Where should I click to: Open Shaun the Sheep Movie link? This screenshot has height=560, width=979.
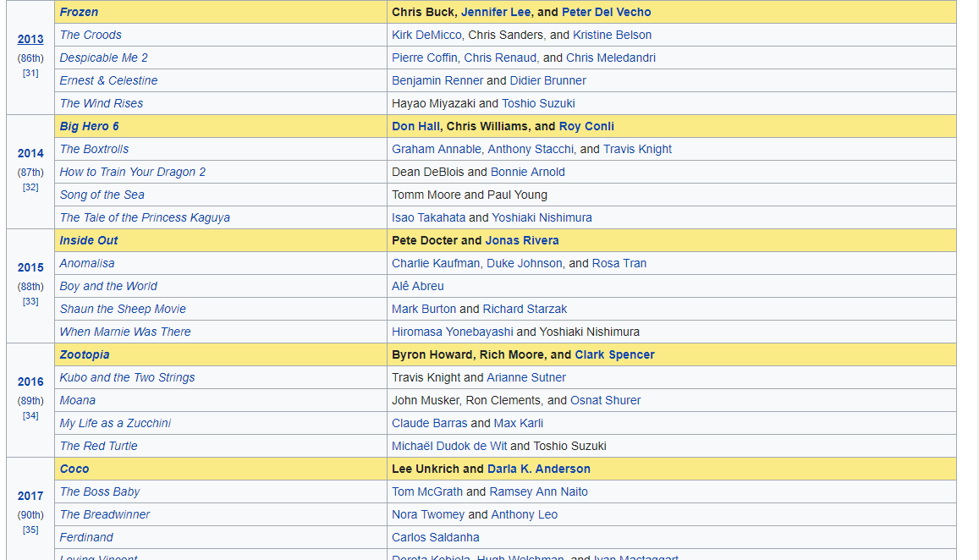[123, 309]
